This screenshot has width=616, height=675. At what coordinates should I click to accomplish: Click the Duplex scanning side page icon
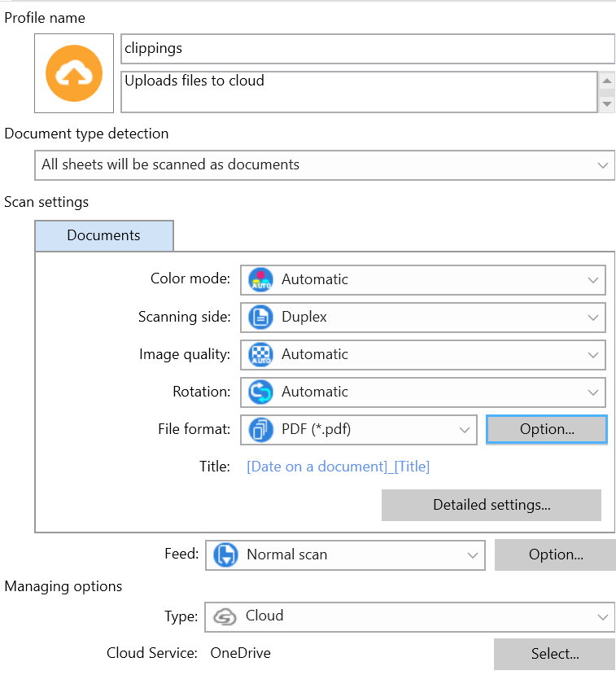(x=260, y=318)
